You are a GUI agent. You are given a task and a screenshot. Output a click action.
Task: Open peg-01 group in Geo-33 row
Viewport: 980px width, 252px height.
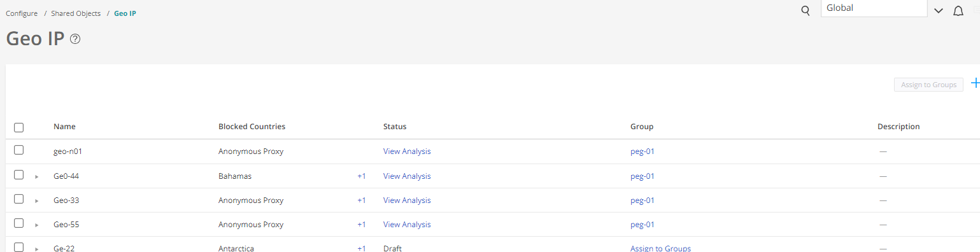coord(643,200)
